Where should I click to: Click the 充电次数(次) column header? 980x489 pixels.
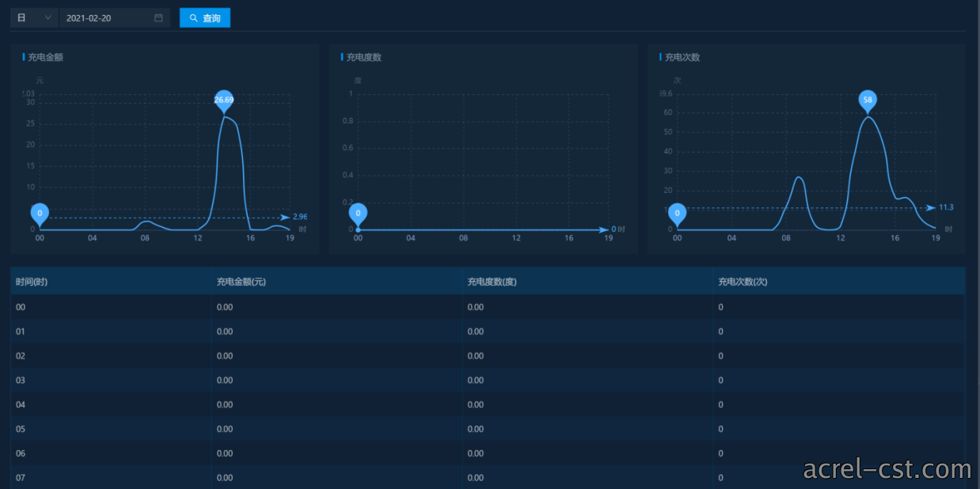coord(743,282)
